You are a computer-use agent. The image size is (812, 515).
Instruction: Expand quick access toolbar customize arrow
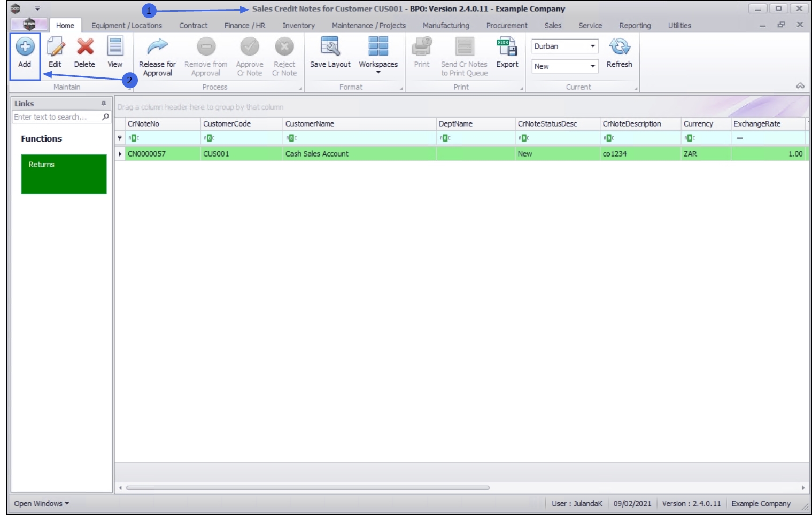(x=37, y=9)
